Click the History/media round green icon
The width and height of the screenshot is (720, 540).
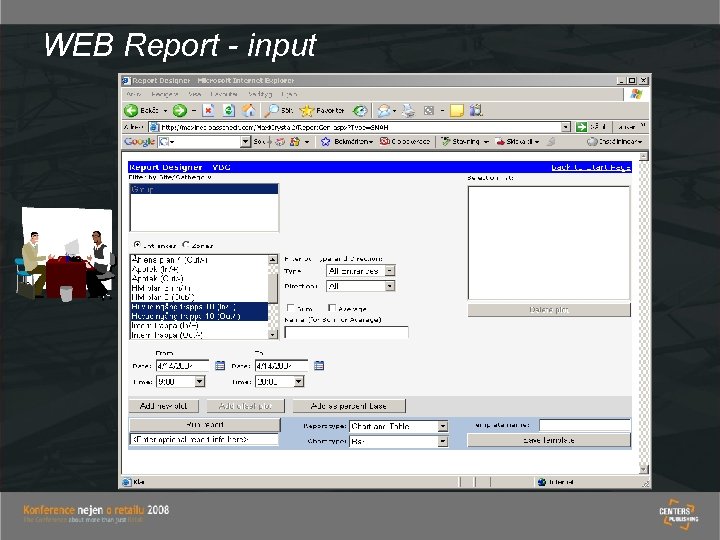pos(360,110)
